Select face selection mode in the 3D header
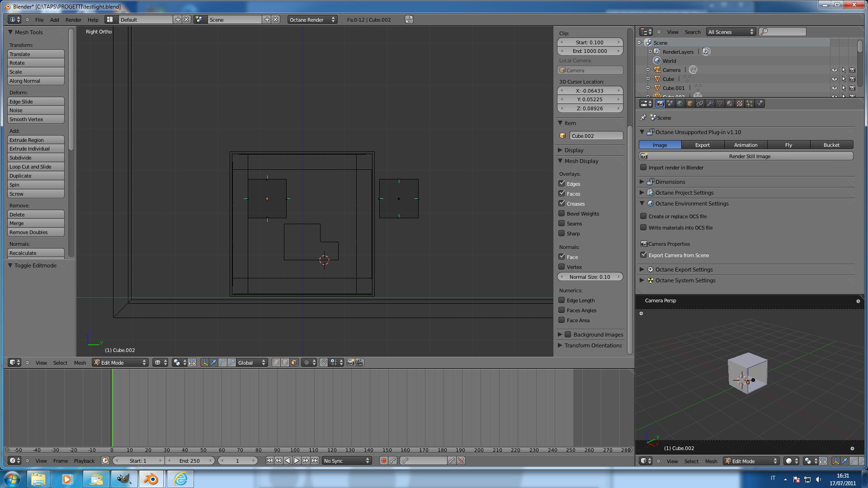Viewport: 868px width, 488px height. 294,362
